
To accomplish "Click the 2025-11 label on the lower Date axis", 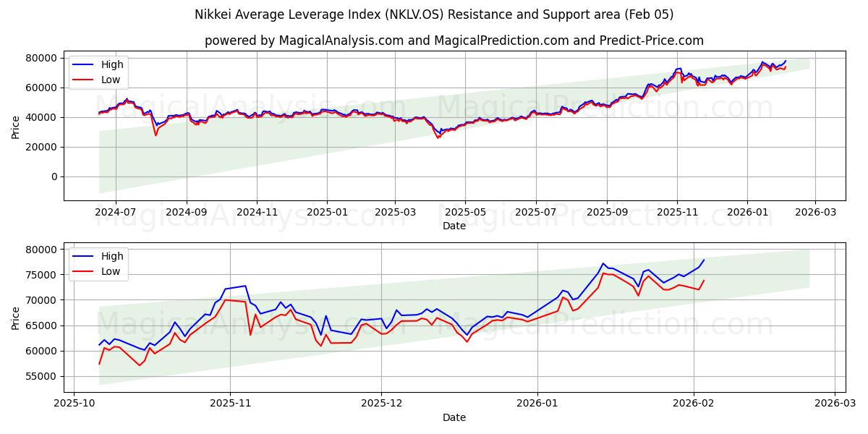I will click(x=229, y=402).
